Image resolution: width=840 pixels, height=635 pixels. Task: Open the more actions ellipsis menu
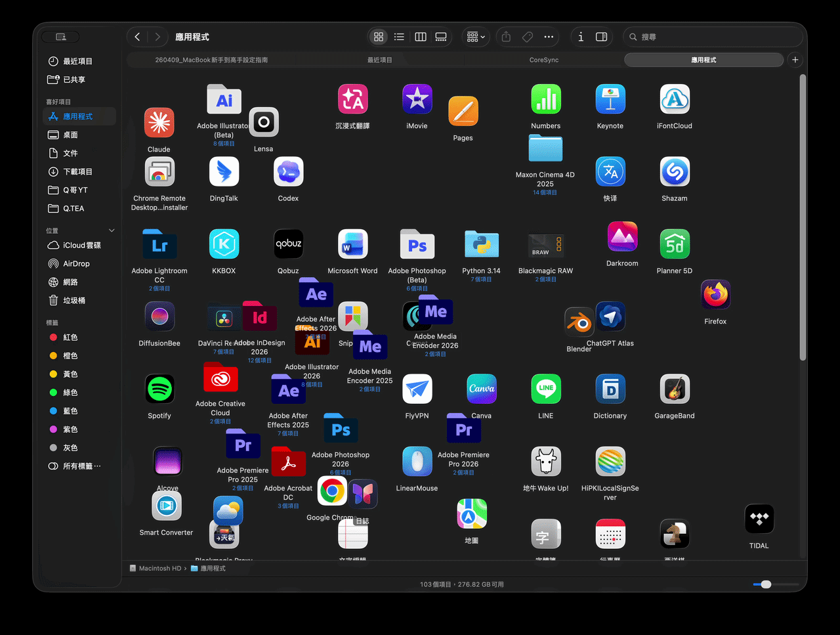coord(549,37)
